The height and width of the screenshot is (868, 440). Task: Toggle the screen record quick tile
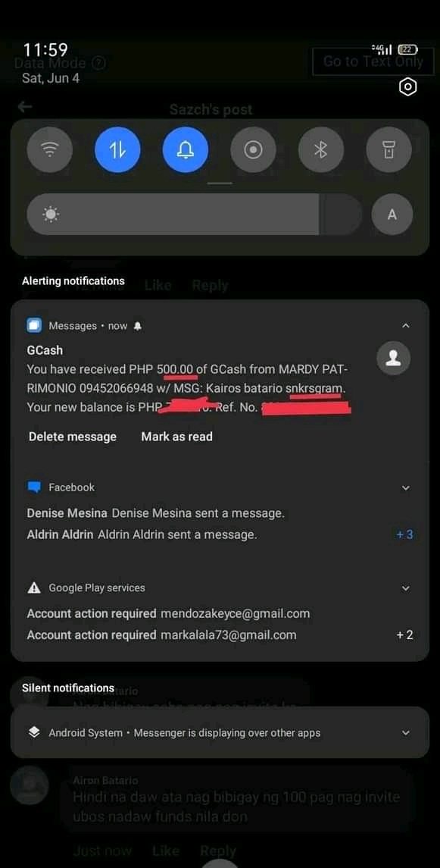253,150
